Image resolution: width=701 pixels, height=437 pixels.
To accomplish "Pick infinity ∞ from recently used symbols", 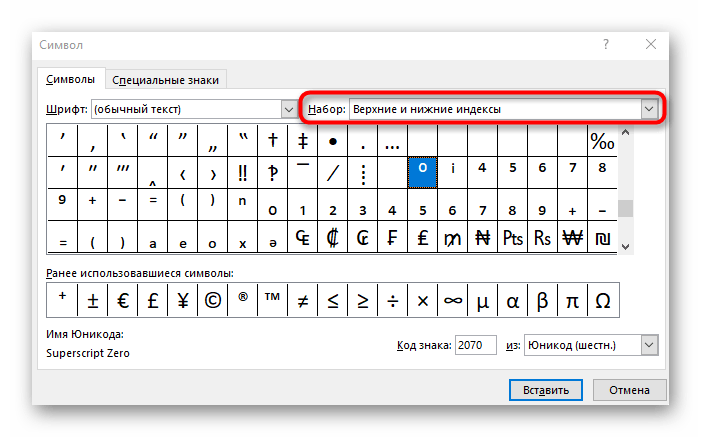I will [453, 298].
